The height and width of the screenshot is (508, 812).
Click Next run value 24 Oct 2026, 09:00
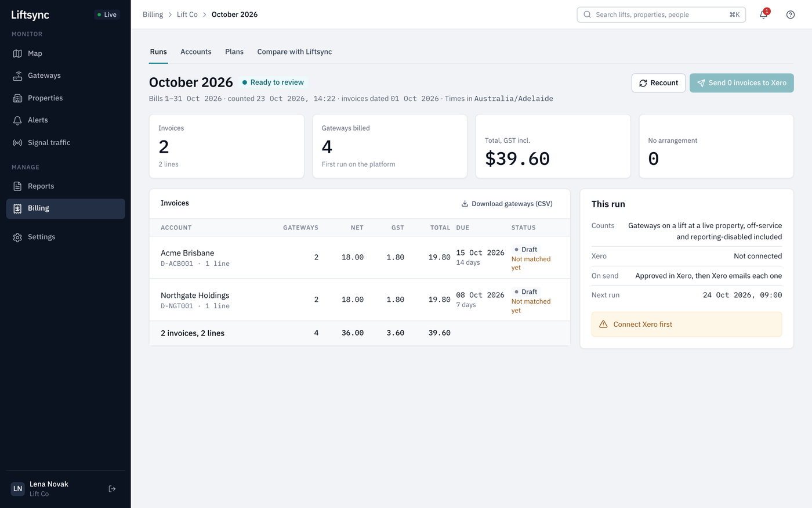click(x=742, y=295)
